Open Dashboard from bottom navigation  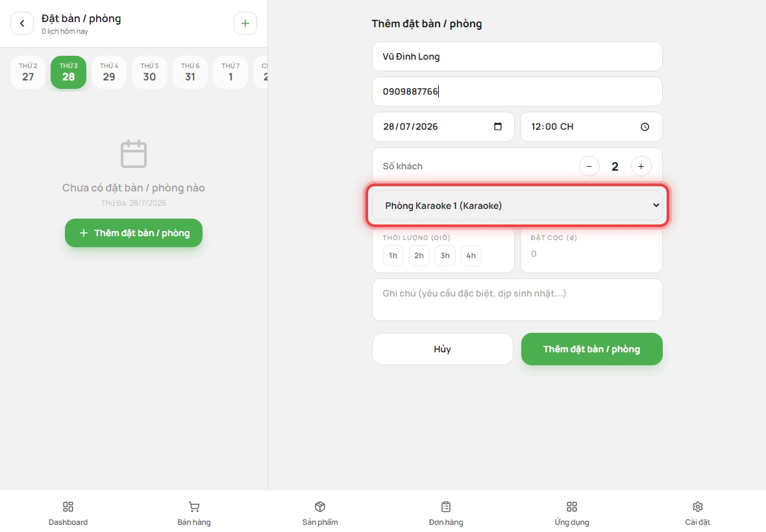(x=68, y=513)
